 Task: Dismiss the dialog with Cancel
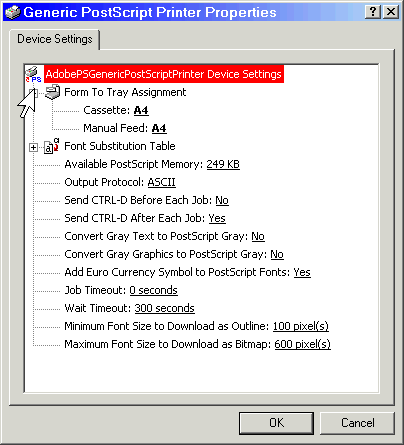pyautogui.click(x=357, y=423)
